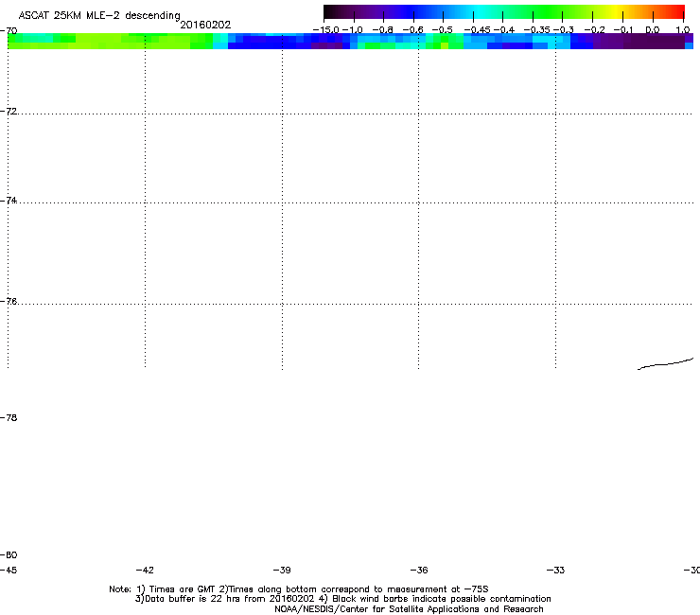
Task: Click the -15.0 color scale label
Action: coord(326,30)
